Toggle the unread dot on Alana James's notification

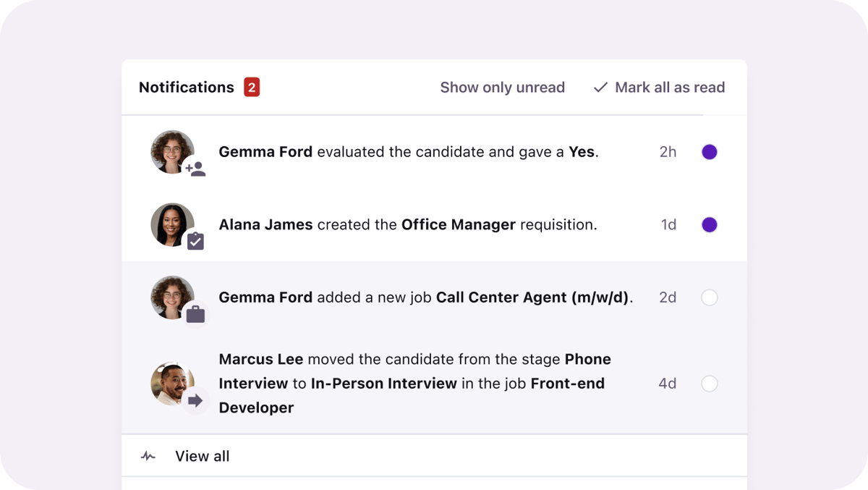(710, 224)
